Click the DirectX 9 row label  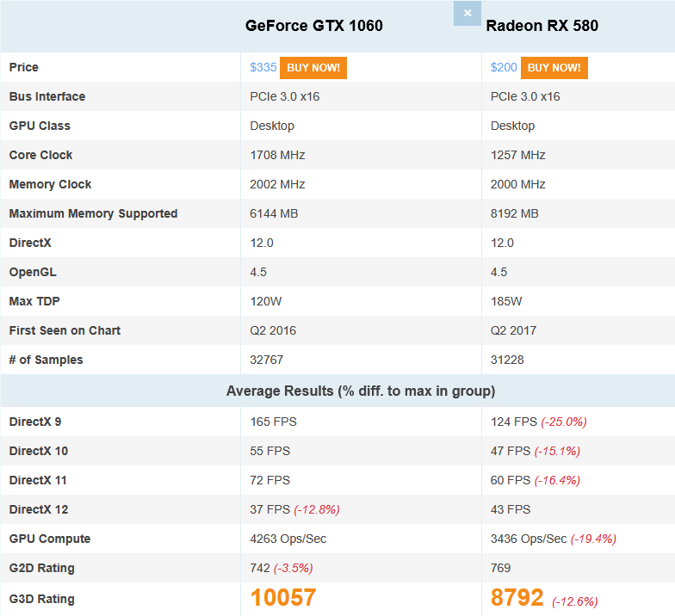(34, 422)
